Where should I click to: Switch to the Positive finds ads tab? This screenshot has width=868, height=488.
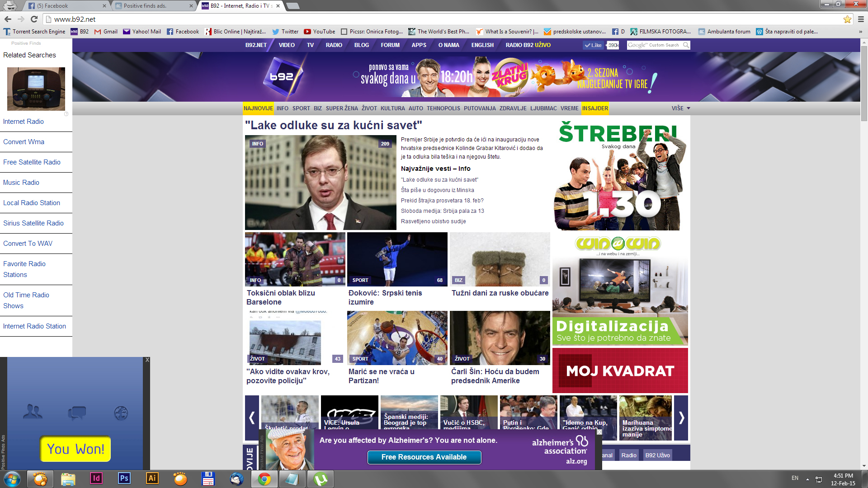(x=154, y=6)
